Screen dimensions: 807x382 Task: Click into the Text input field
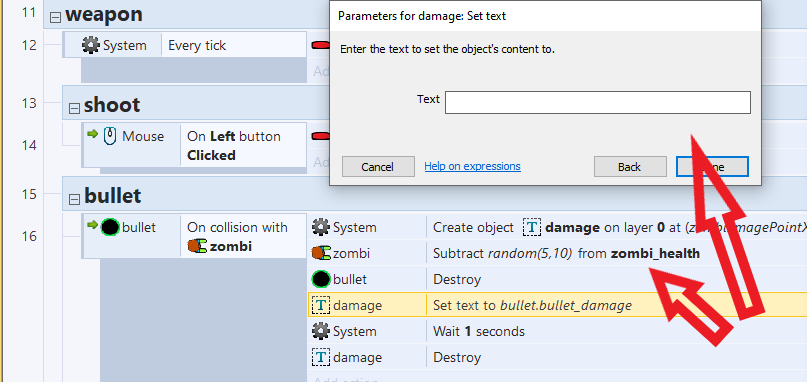[x=598, y=102]
